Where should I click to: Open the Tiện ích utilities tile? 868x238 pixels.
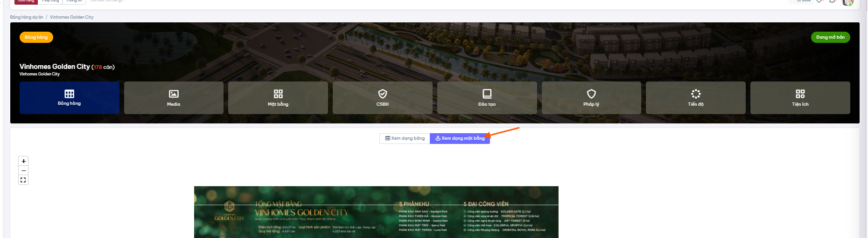tap(800, 98)
